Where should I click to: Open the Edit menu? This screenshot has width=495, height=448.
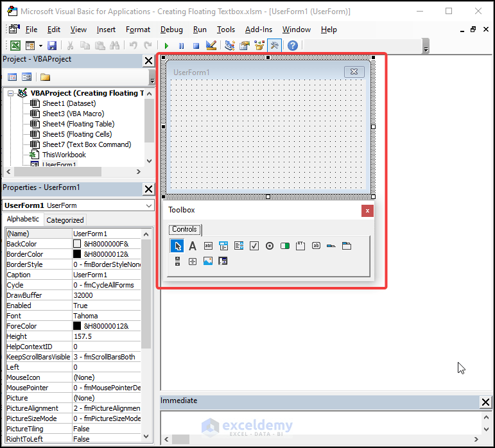tap(54, 30)
